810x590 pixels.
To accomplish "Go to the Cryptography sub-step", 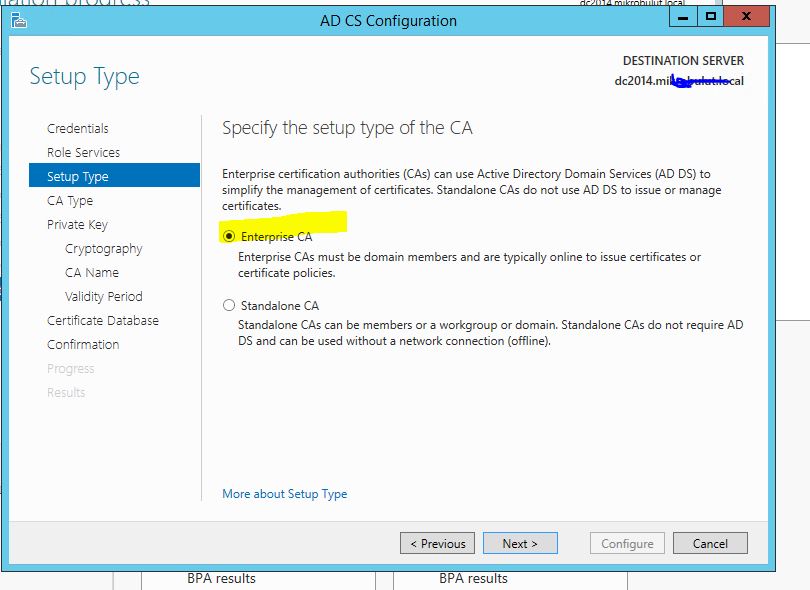I will pos(103,249).
